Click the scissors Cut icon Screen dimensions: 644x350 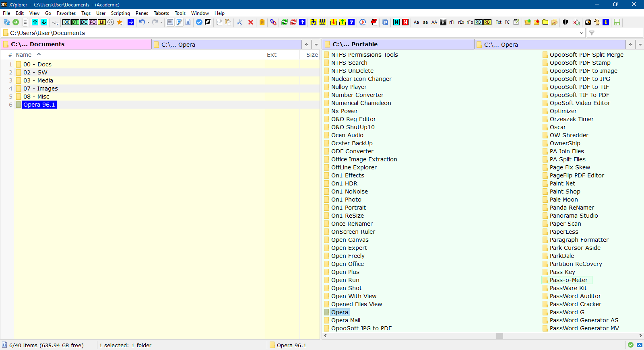coord(239,22)
